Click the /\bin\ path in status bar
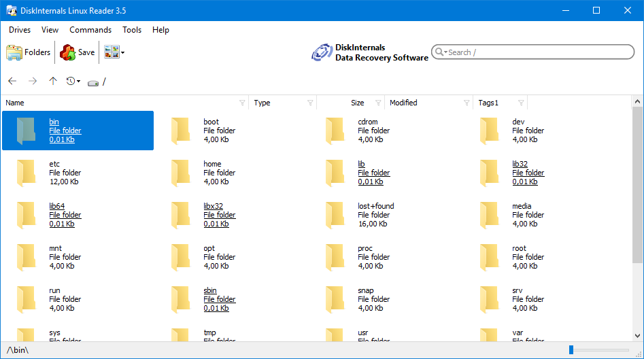The width and height of the screenshot is (644, 359). pyautogui.click(x=17, y=350)
